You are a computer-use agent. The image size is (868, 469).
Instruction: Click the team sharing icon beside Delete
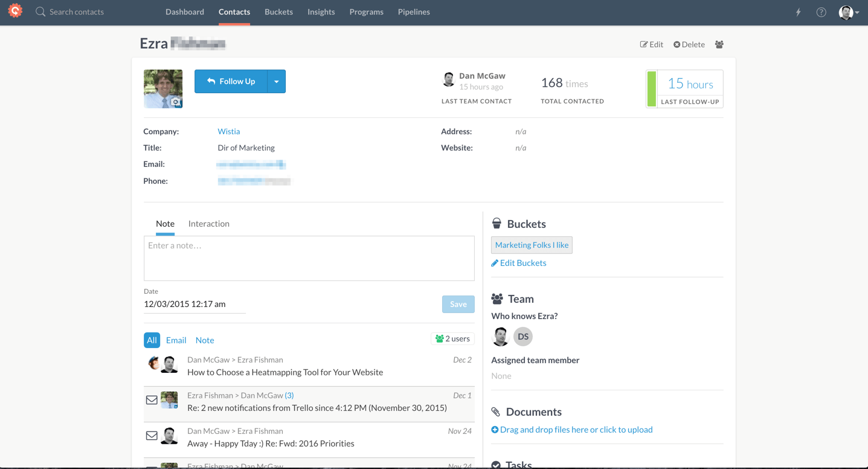click(x=719, y=44)
